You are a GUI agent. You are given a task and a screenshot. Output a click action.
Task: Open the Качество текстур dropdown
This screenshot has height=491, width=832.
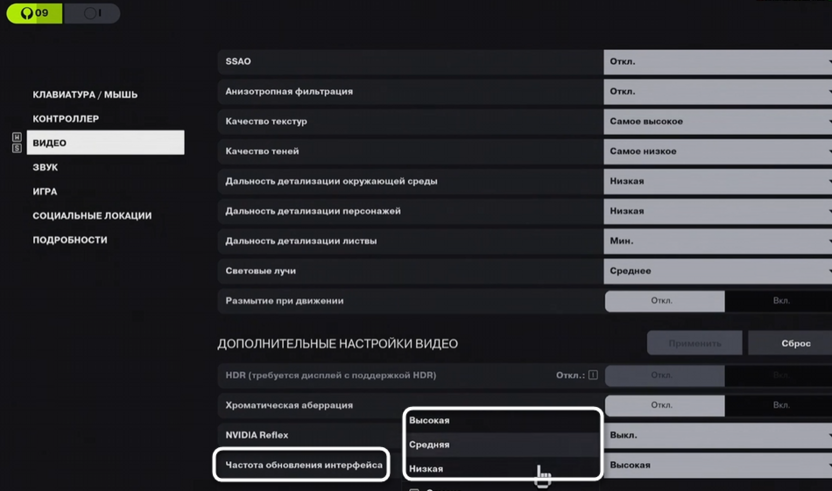[x=717, y=122]
